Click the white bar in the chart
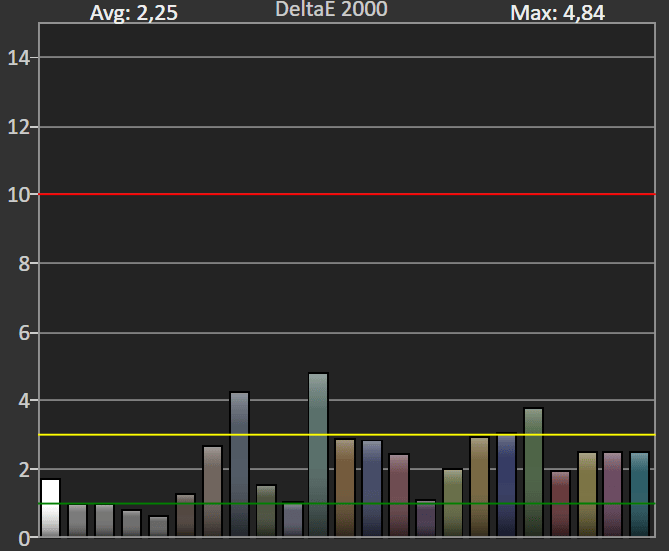This screenshot has width=669, height=551. click(50, 507)
